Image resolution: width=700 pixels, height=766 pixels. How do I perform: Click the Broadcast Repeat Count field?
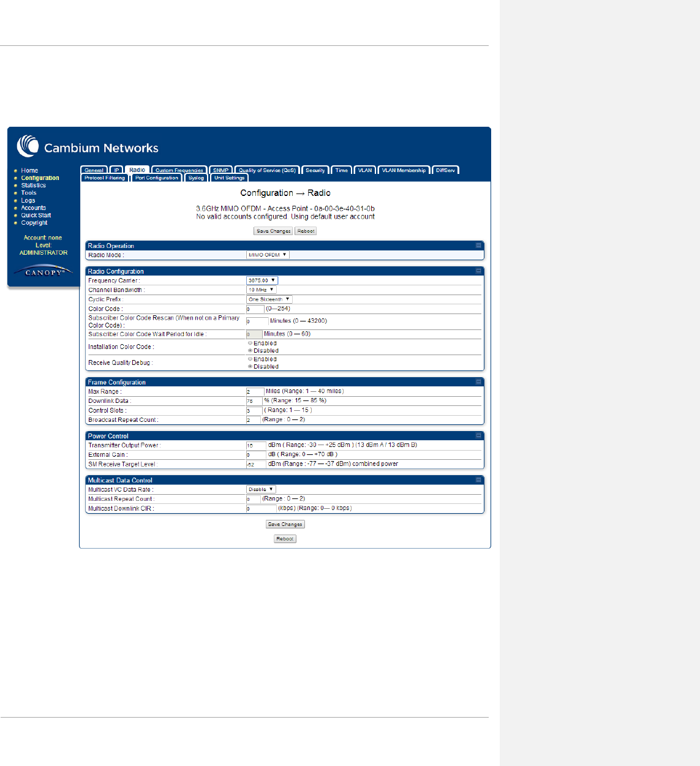(x=254, y=420)
